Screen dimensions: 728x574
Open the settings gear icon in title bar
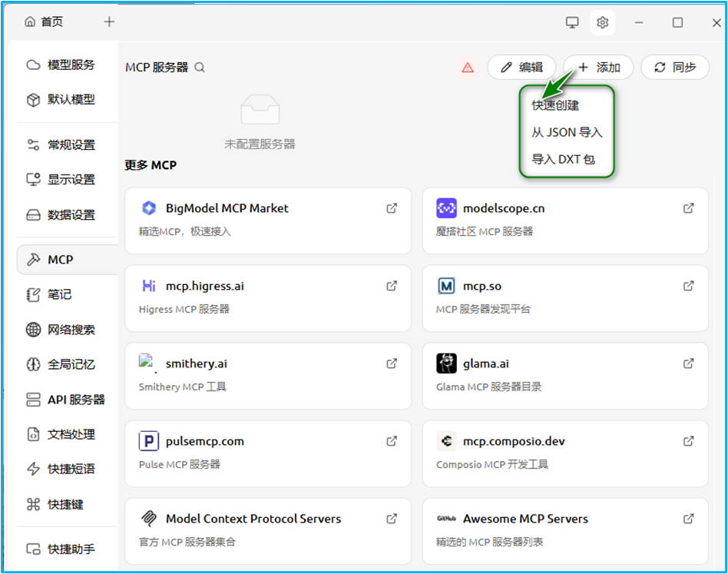[x=602, y=22]
